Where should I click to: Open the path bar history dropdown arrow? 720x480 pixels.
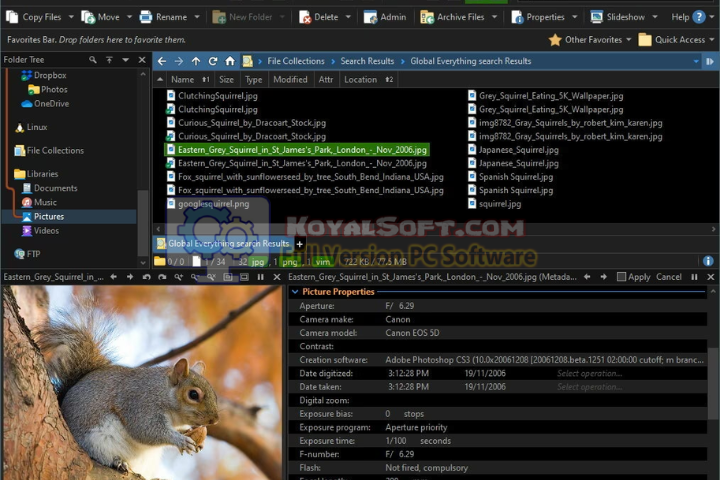(x=696, y=61)
